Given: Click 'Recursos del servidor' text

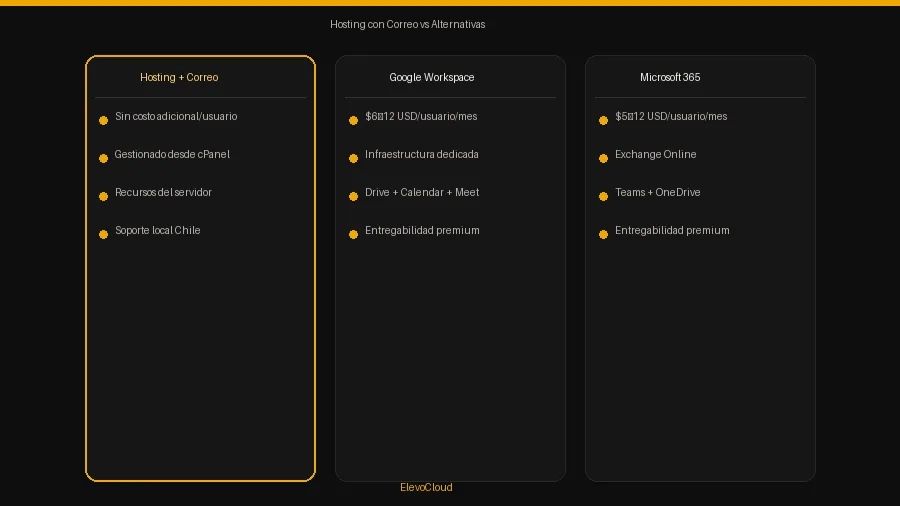Looking at the screenshot, I should tap(163, 192).
